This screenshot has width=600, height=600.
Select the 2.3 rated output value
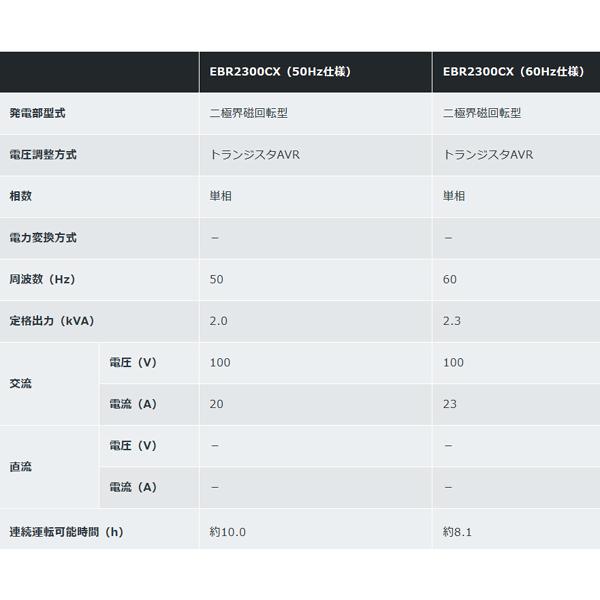452,322
